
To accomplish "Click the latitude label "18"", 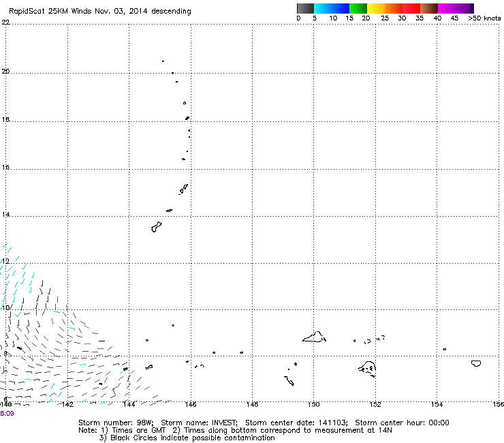I will tap(5, 120).
